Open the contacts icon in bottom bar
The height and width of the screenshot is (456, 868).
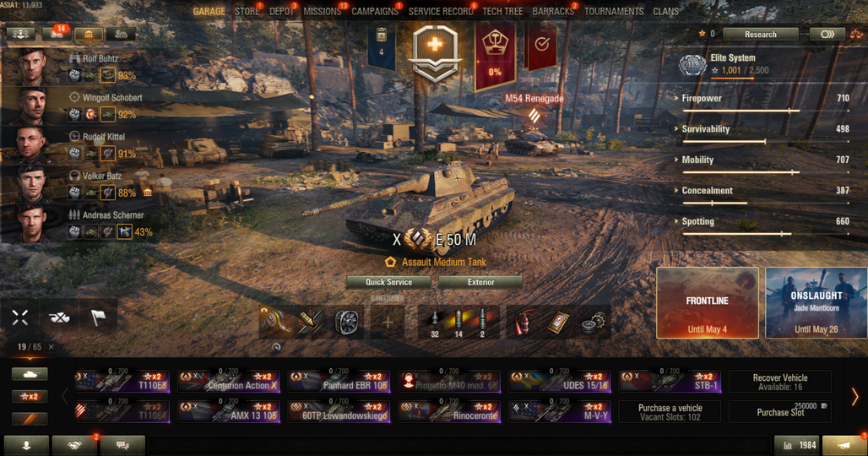pyautogui.click(x=26, y=445)
